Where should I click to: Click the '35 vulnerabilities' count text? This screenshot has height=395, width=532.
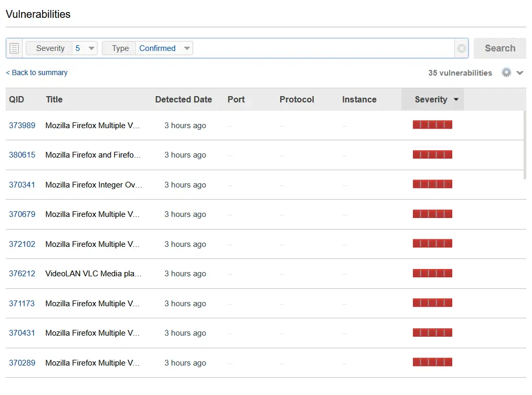(x=460, y=72)
